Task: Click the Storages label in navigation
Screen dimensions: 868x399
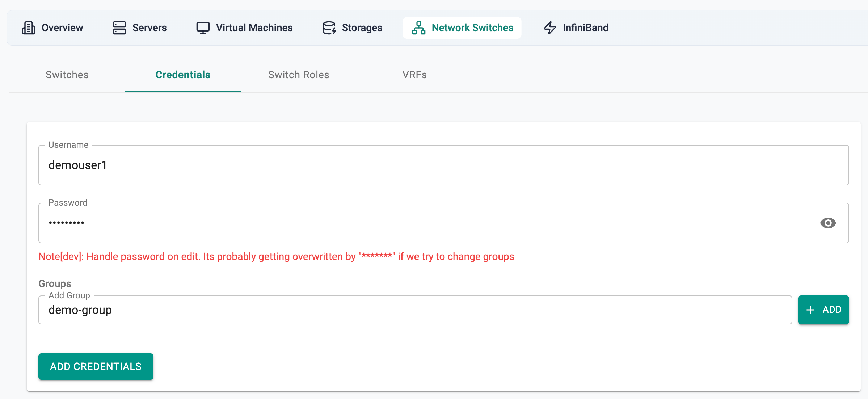Action: 362,28
